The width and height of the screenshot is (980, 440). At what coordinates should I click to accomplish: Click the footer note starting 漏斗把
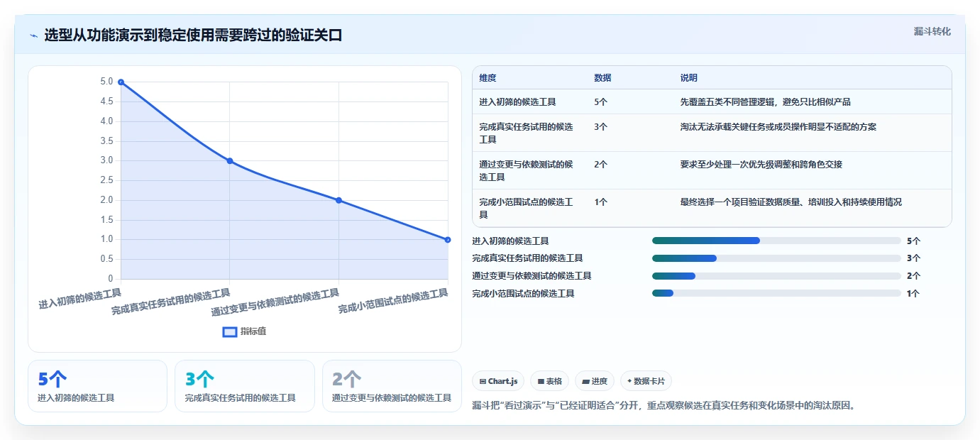(x=664, y=406)
